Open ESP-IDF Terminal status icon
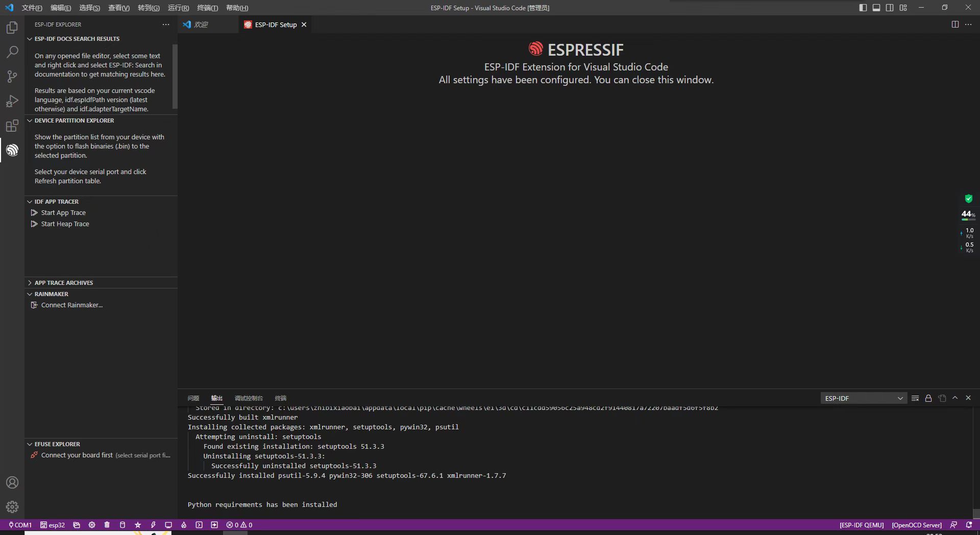This screenshot has width=980, height=535. tap(199, 525)
